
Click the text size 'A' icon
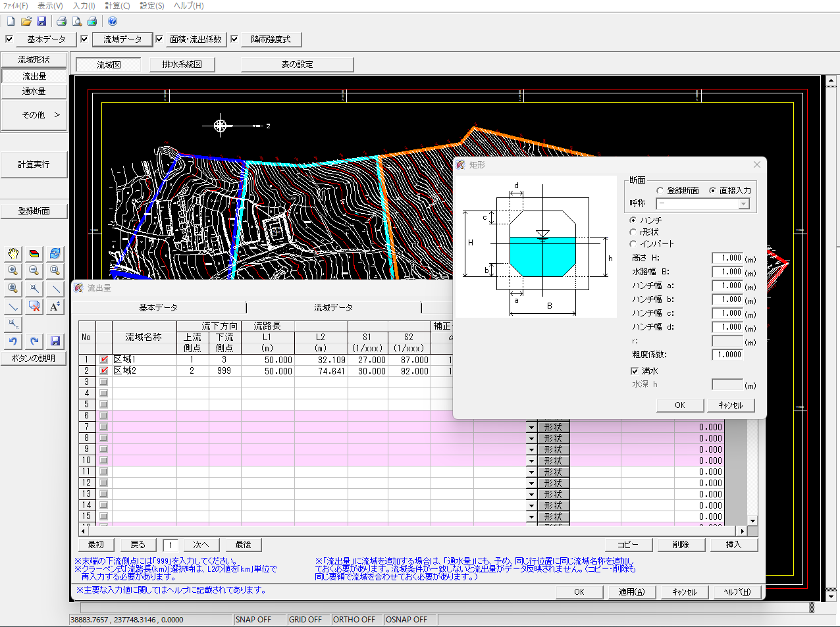click(55, 307)
